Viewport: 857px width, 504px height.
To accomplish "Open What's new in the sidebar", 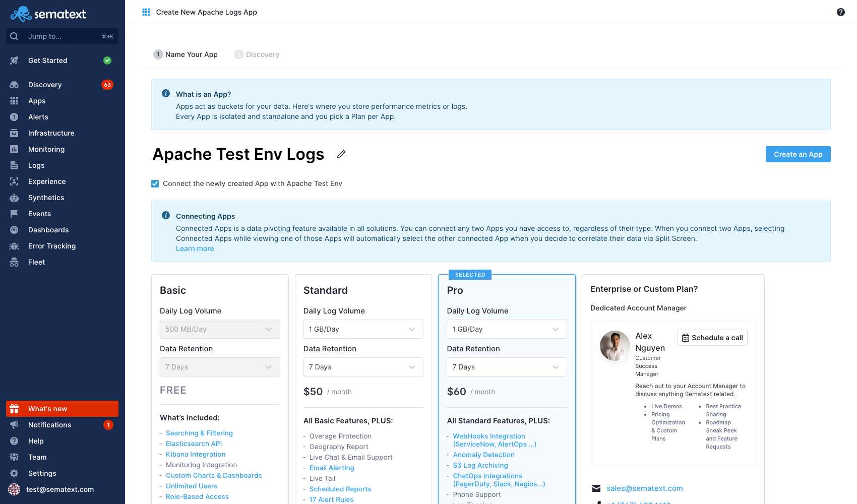I will [x=62, y=409].
